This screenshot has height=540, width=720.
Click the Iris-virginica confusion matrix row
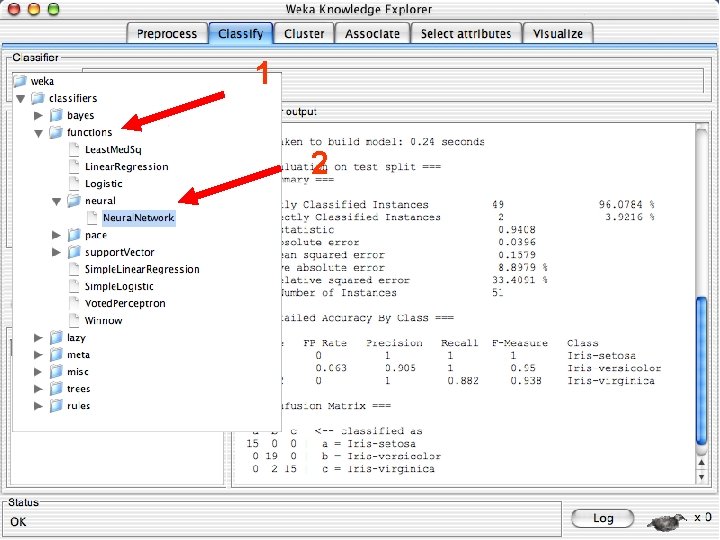(x=340, y=469)
